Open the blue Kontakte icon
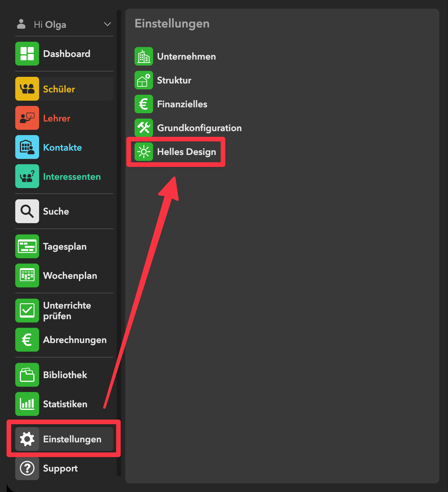 [27, 147]
